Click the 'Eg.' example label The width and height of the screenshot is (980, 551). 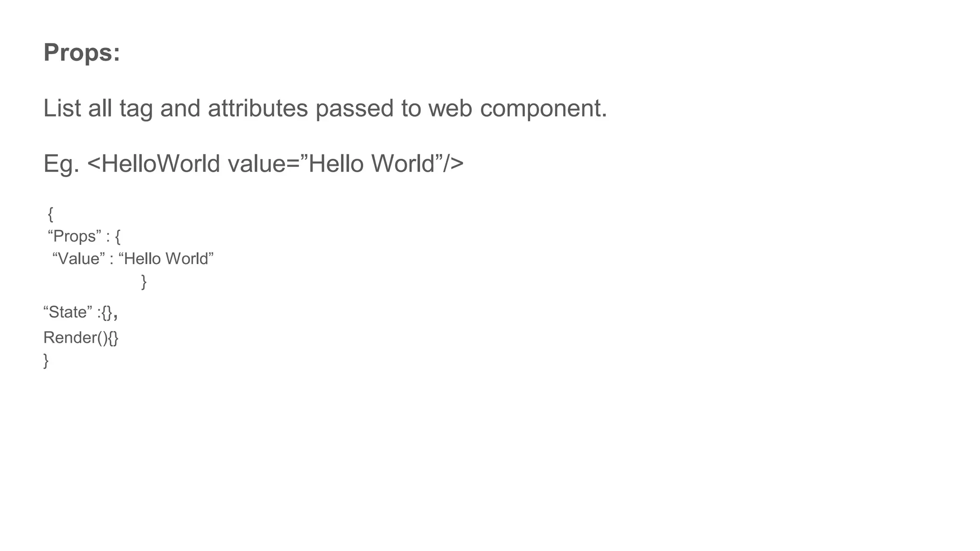click(x=61, y=164)
